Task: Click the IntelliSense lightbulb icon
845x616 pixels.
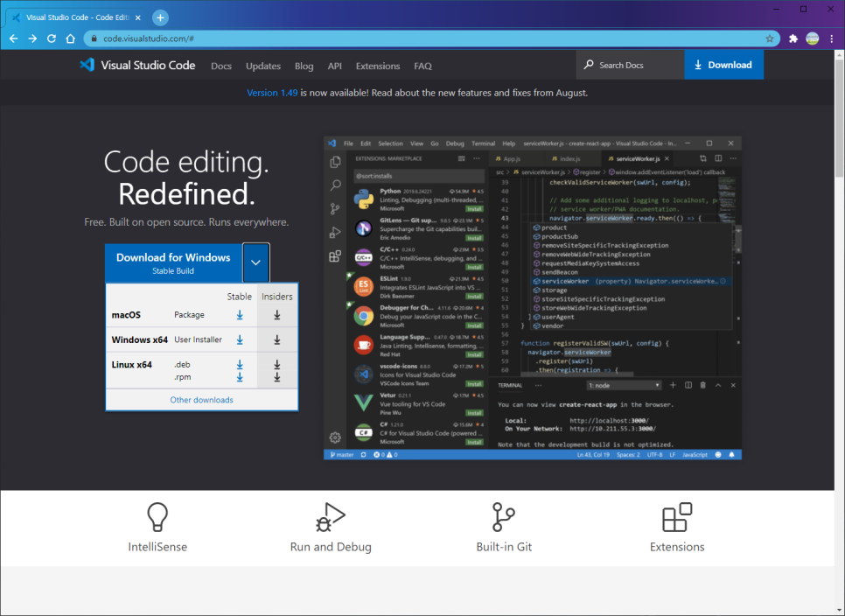Action: point(157,517)
